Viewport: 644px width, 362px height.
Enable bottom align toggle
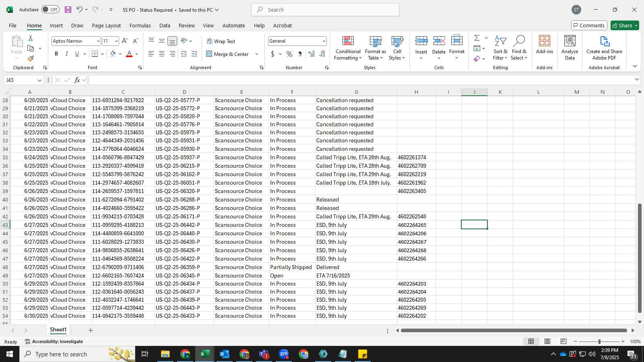[172, 41]
